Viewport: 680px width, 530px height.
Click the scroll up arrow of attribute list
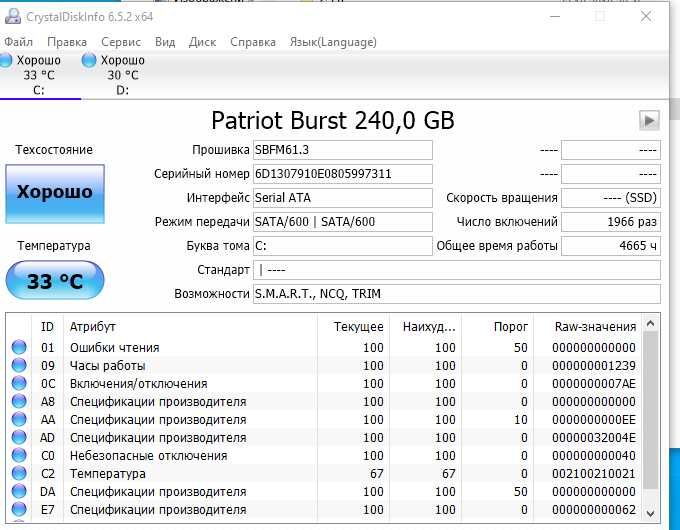650,324
